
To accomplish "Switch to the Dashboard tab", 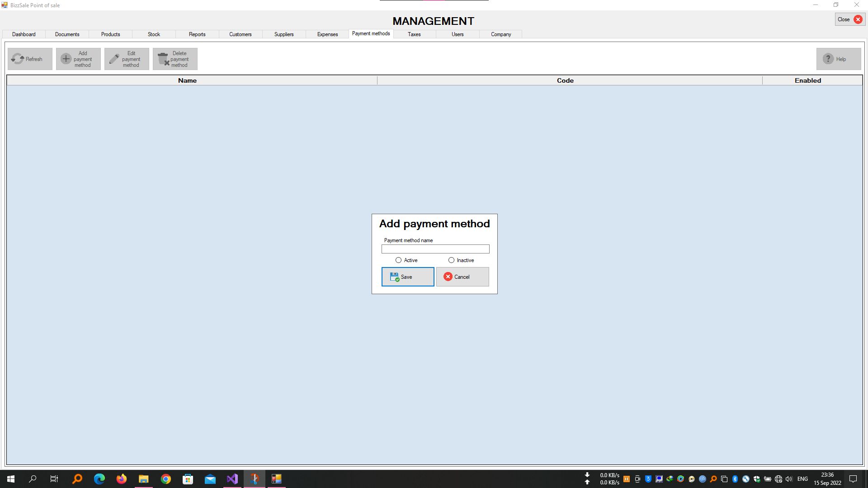I will (x=24, y=34).
